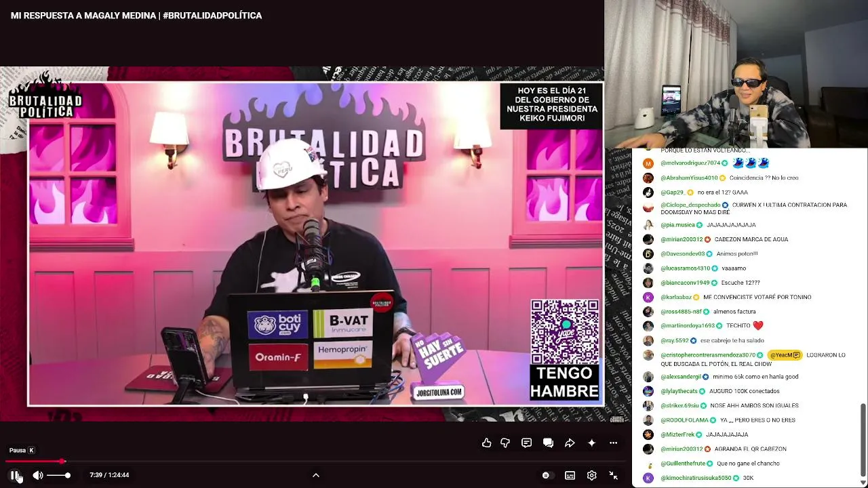Screen dimensions: 868x488
Task: Open the live chat bubbles icon
Action: pyautogui.click(x=548, y=443)
